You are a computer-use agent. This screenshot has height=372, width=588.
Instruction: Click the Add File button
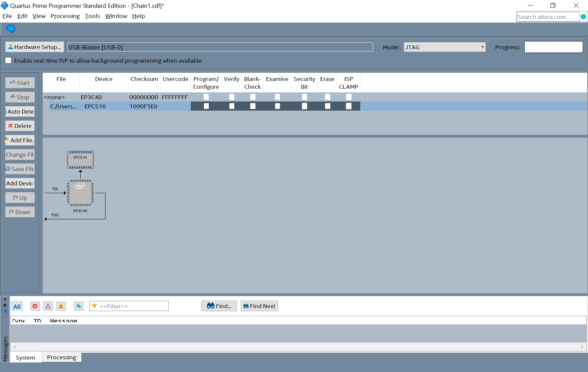[x=20, y=140]
